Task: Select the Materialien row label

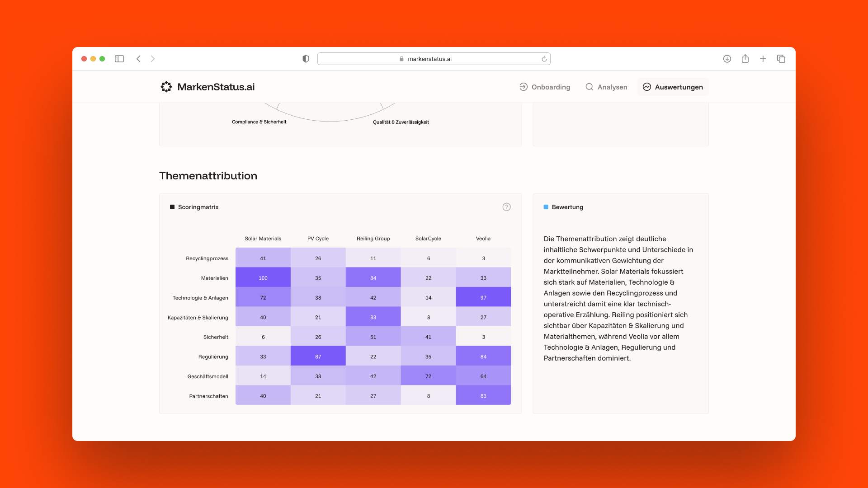Action: (215, 278)
